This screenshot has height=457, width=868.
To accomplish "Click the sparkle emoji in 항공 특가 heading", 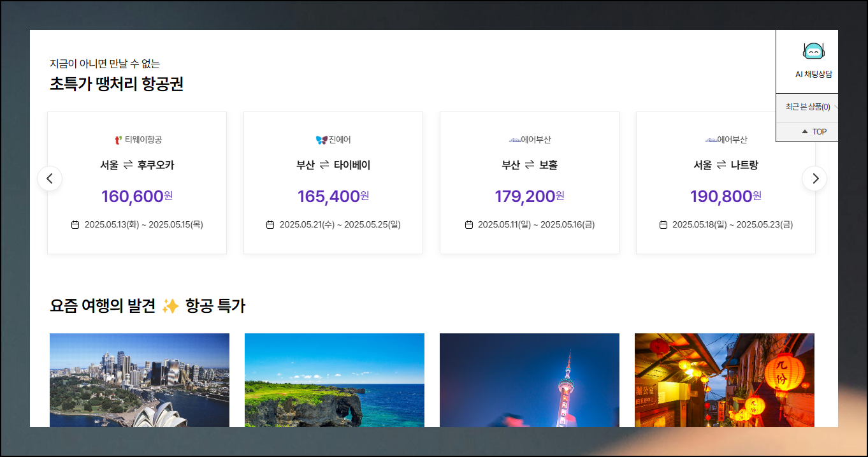I will coord(170,306).
